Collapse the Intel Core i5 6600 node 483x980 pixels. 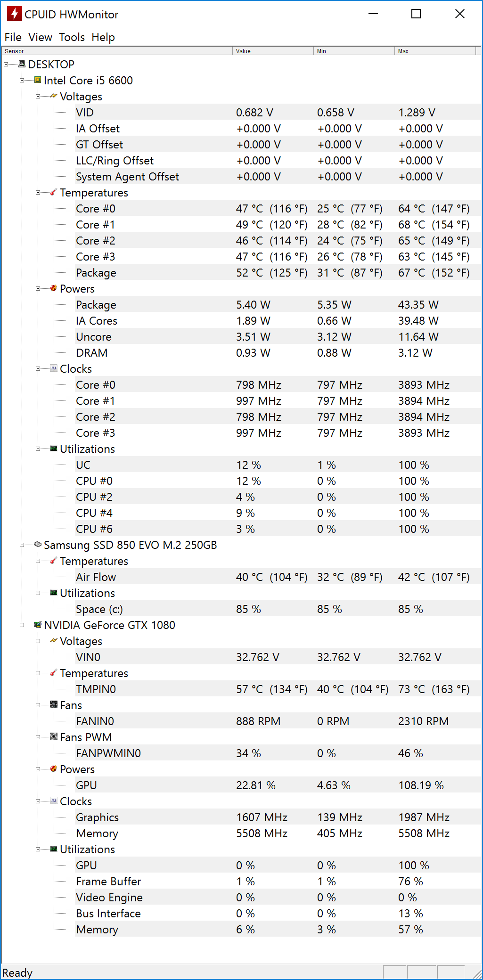[x=22, y=81]
